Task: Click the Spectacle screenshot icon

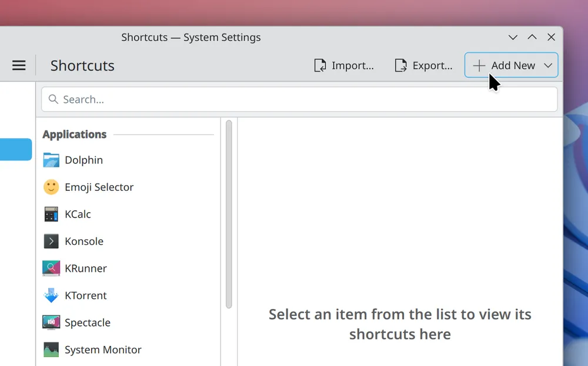Action: tap(51, 322)
